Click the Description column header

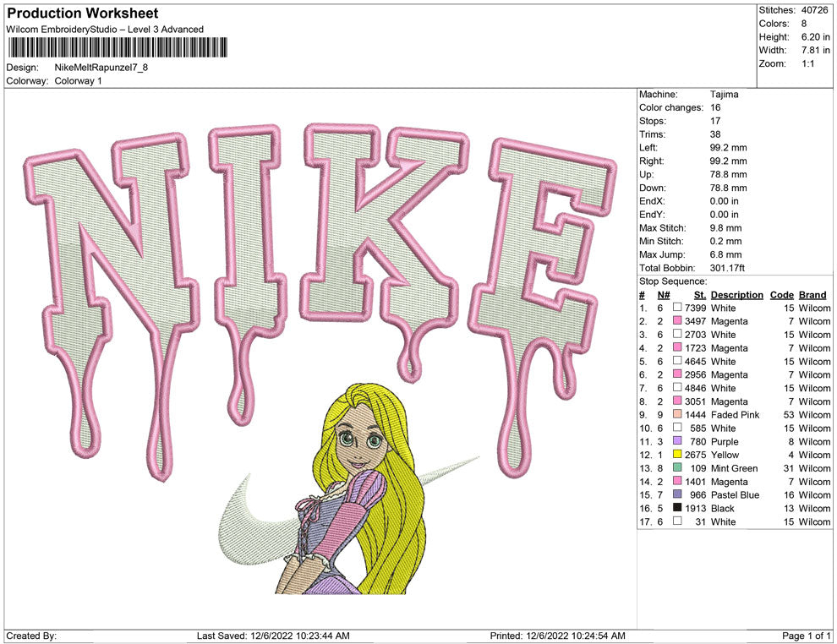736,295
